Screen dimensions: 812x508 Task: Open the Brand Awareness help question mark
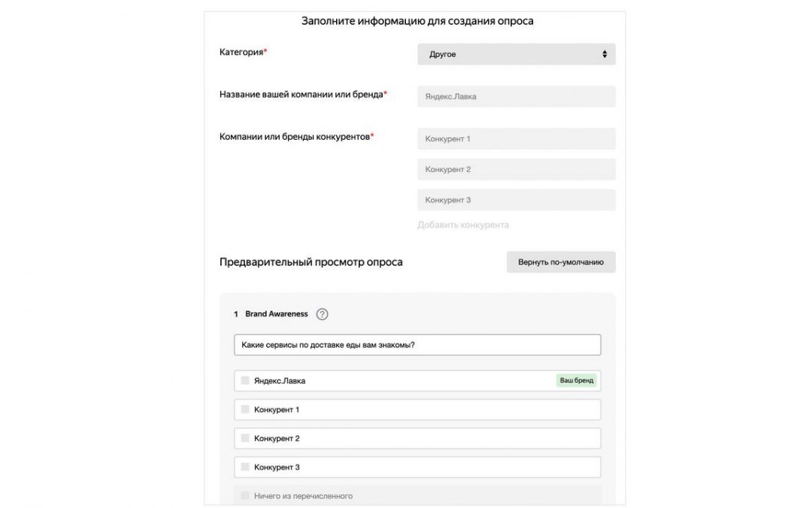[x=321, y=313]
